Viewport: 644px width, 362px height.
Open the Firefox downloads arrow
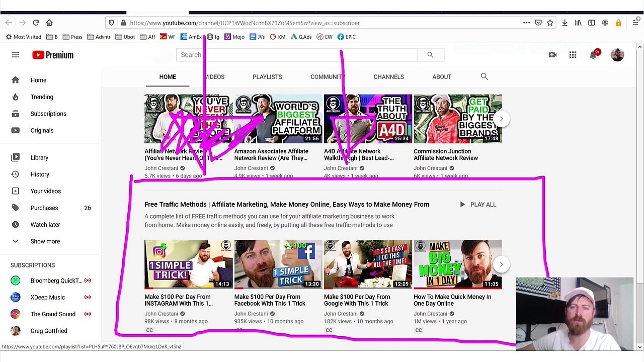(565, 23)
